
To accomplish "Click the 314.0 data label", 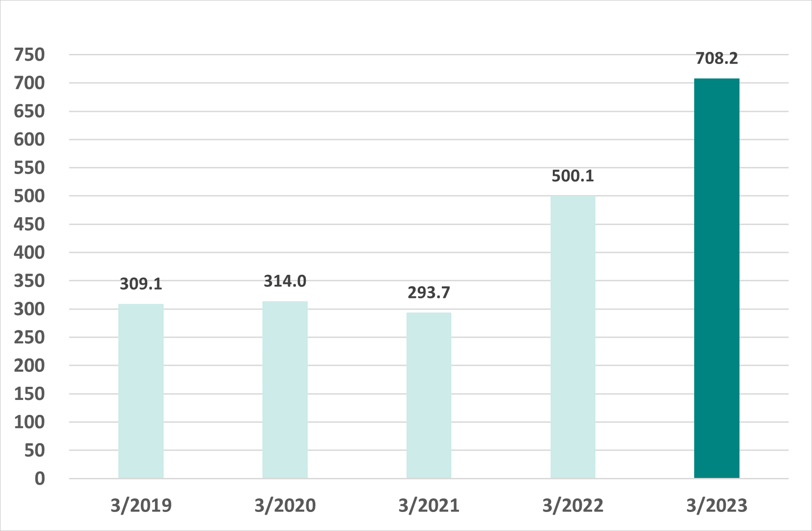I will click(x=285, y=282).
